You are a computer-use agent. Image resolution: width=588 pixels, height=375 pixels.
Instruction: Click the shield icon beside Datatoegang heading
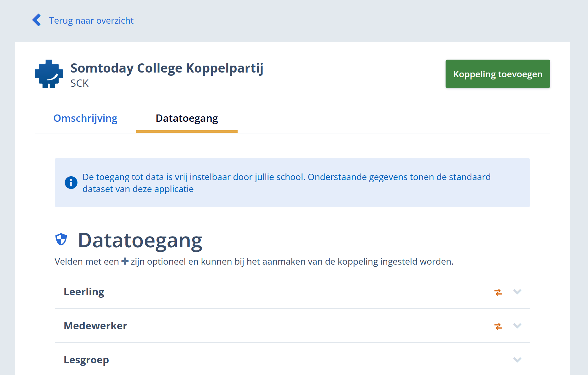coord(61,239)
